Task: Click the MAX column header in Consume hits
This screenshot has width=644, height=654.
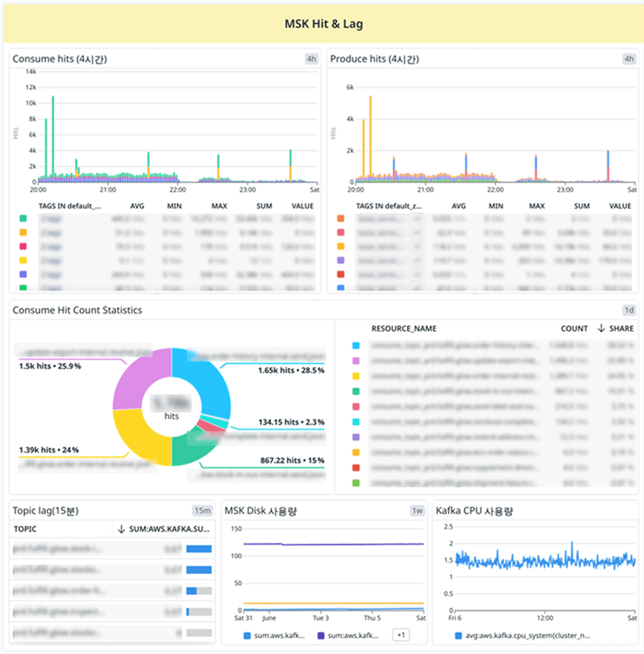Action: coord(220,206)
